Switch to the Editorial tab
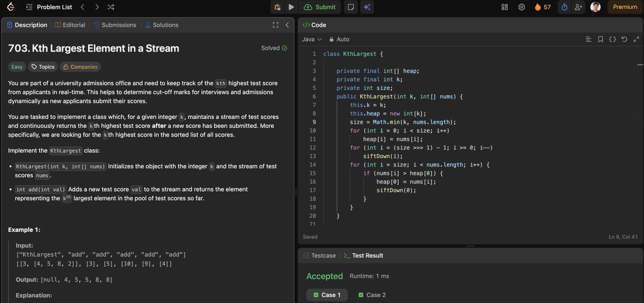The image size is (644, 303). coord(70,25)
